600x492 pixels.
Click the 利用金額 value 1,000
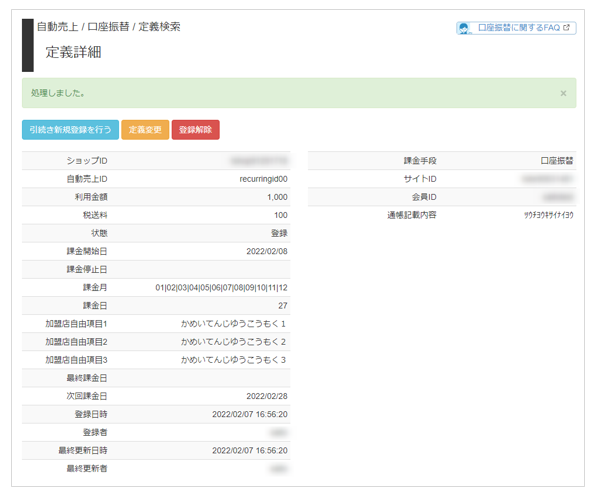tap(277, 197)
